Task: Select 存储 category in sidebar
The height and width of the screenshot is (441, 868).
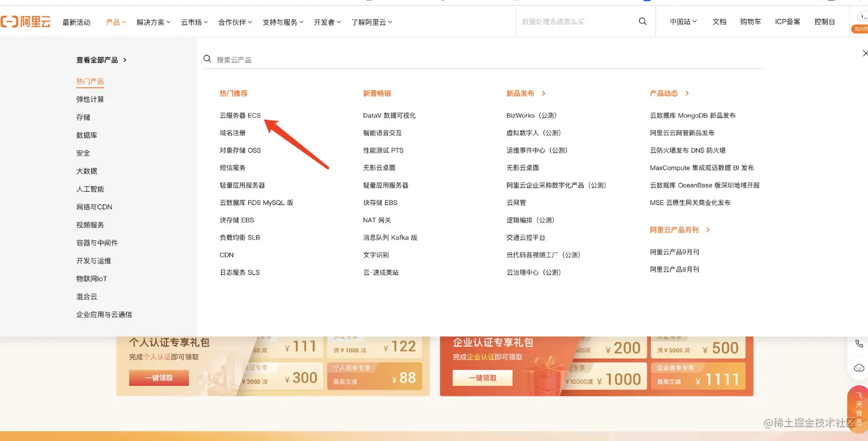Action: point(83,117)
